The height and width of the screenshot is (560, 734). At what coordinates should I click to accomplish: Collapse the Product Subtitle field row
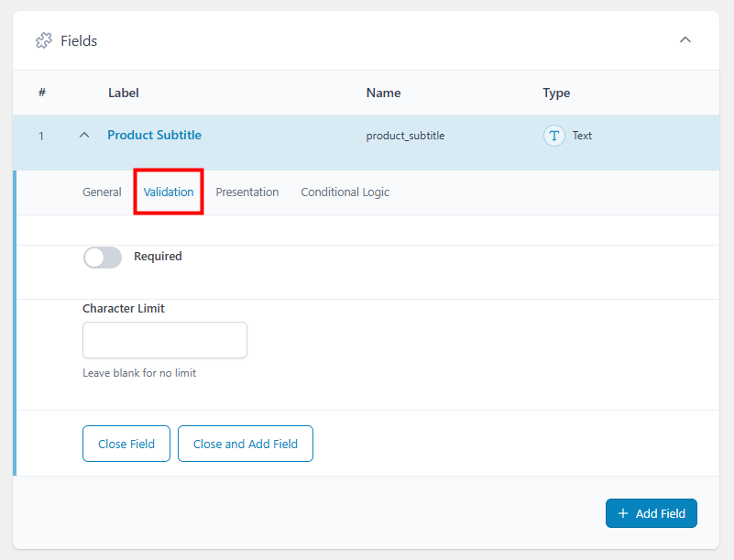tap(83, 134)
